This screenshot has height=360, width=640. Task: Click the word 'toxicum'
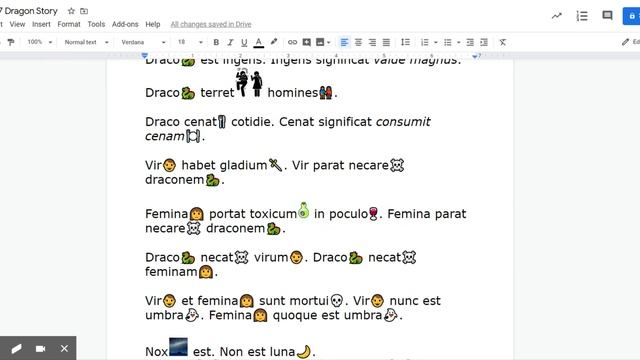pyautogui.click(x=273, y=214)
